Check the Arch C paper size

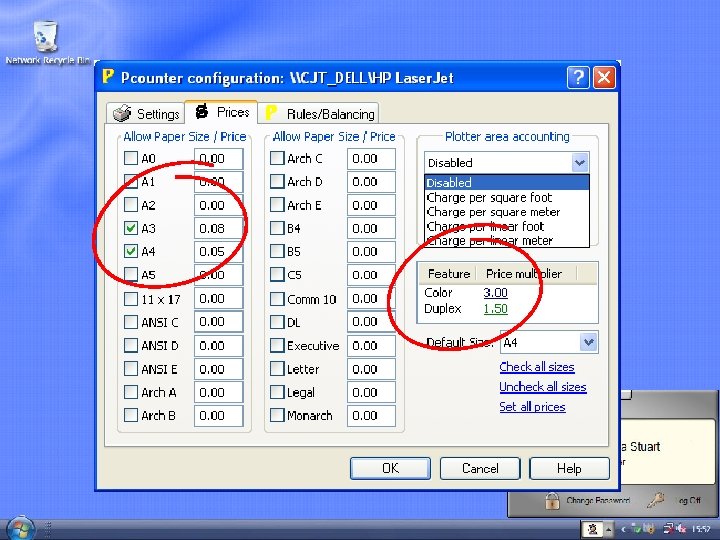[x=277, y=158]
